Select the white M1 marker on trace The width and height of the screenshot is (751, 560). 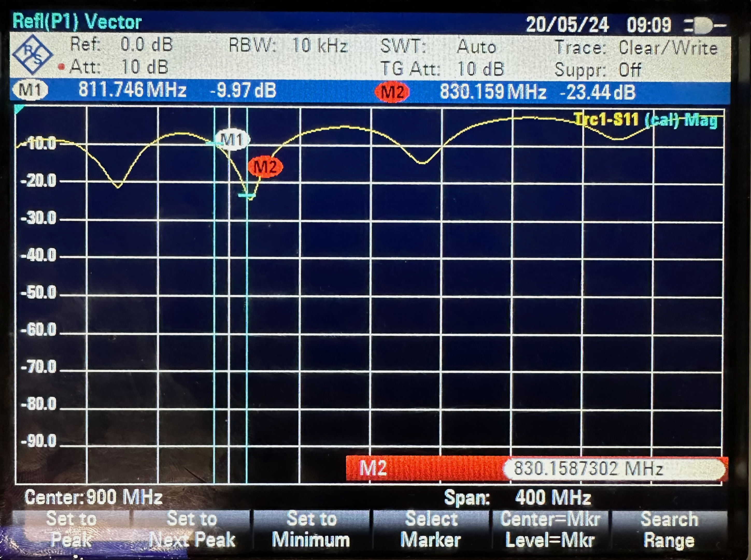click(x=233, y=140)
